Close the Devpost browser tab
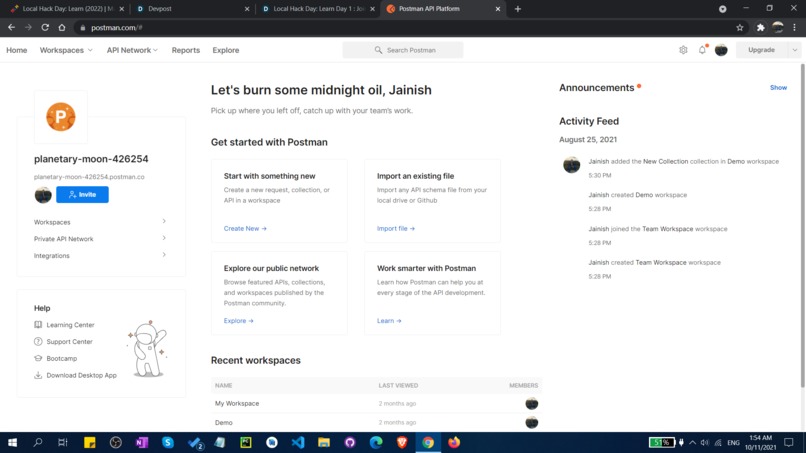 pos(247,9)
